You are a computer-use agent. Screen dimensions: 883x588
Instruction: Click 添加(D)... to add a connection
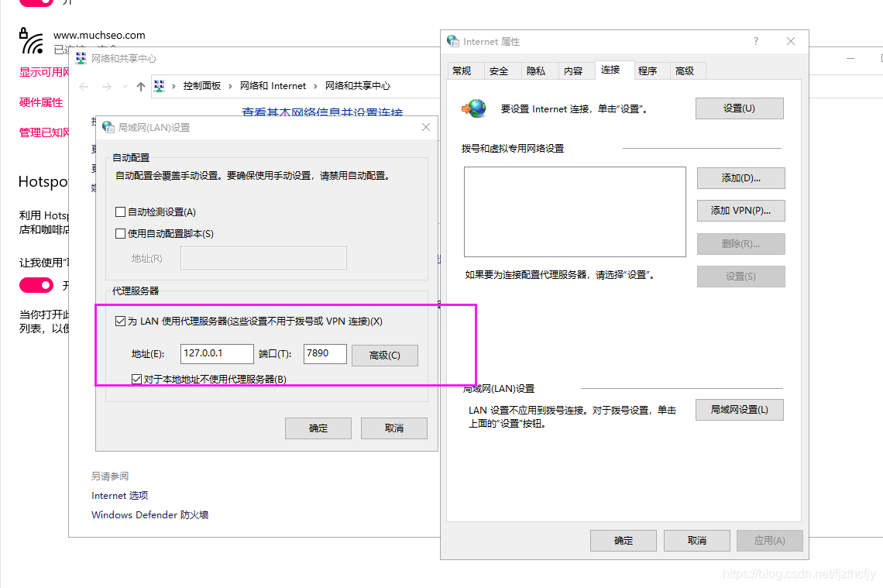(741, 178)
